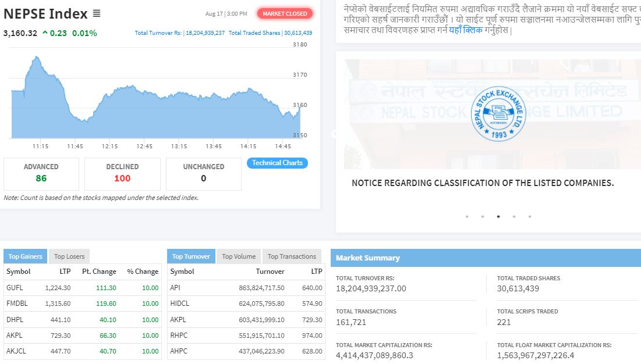Click the Market Closed status badge
The height and width of the screenshot is (364, 641).
tap(285, 13)
